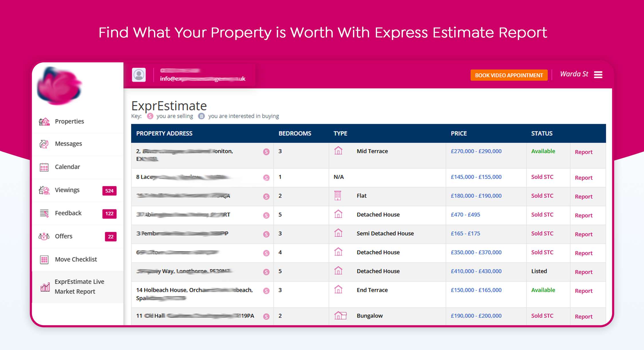Open the Calendar sidebar icon
This screenshot has height=350, width=644.
[44, 167]
